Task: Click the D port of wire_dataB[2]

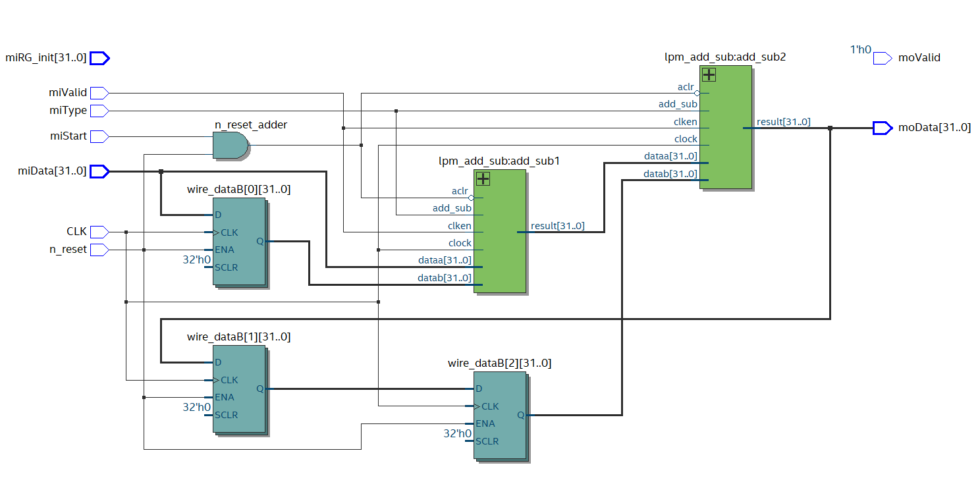Action: click(479, 389)
